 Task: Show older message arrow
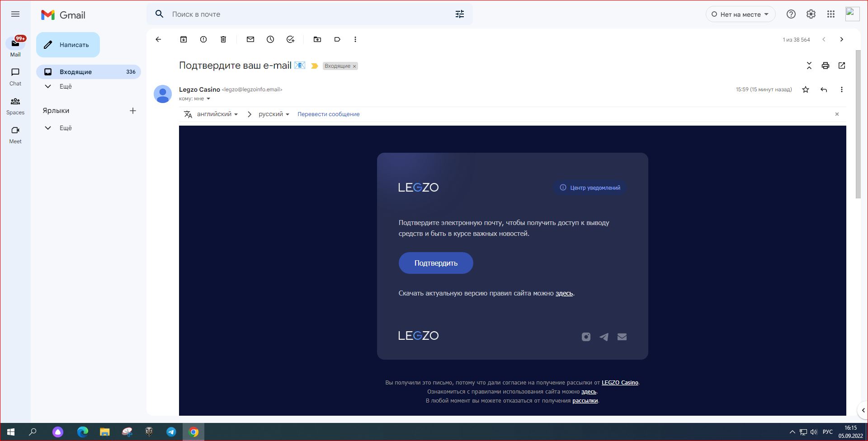(842, 39)
